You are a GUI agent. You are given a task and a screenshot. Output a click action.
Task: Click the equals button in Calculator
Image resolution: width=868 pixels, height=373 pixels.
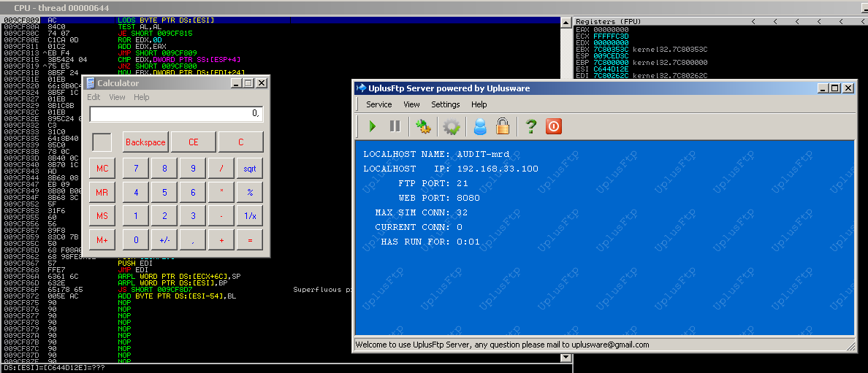[x=250, y=239]
